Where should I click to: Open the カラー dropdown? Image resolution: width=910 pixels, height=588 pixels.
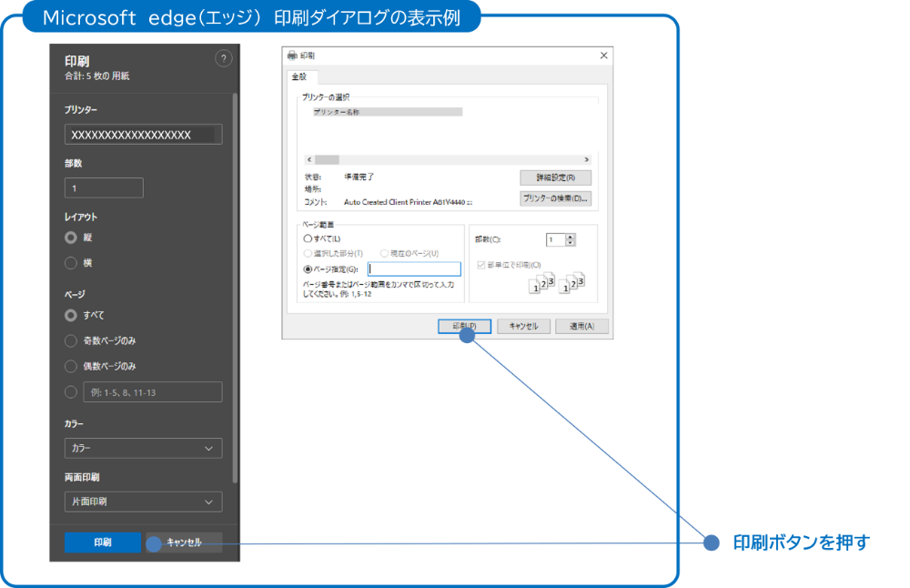[143, 448]
